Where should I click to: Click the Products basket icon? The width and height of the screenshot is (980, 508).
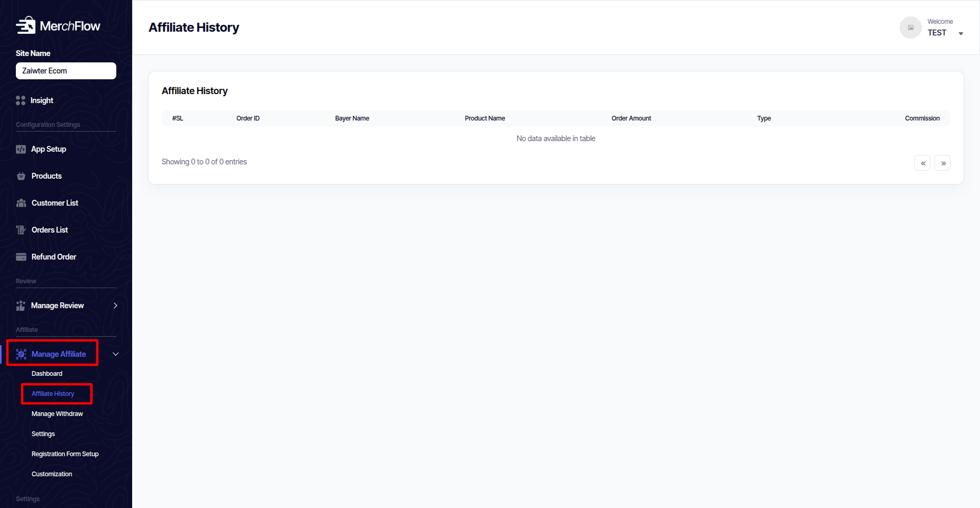[x=21, y=176]
